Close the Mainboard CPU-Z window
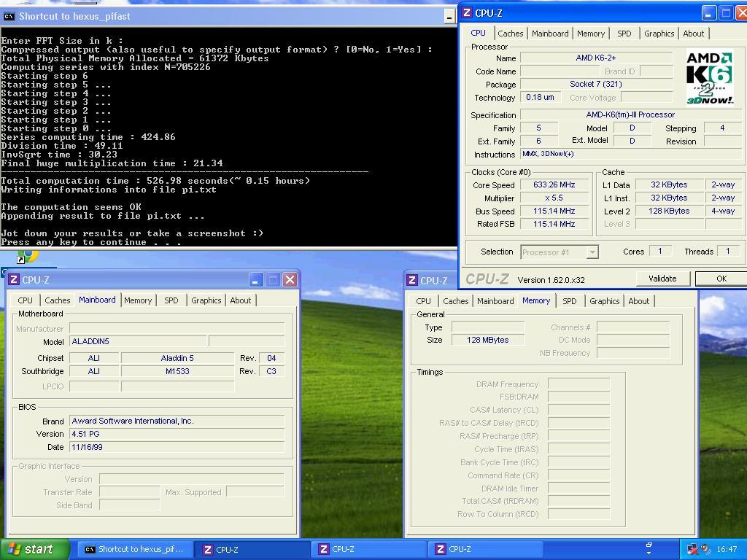The width and height of the screenshot is (747, 560). pos(290,279)
